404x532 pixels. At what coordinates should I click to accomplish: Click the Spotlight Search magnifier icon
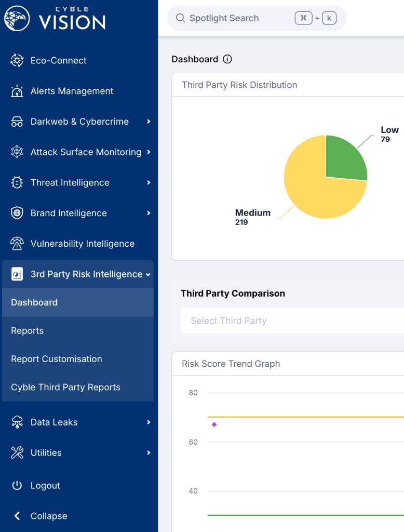[181, 18]
